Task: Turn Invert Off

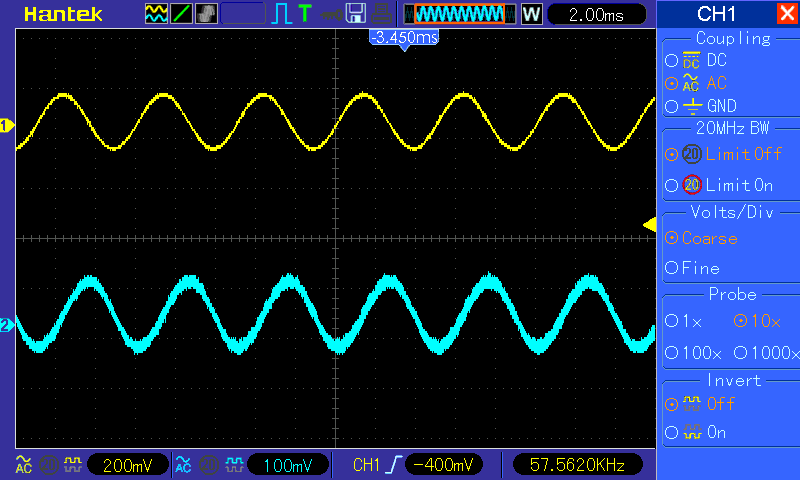Action: coord(699,404)
